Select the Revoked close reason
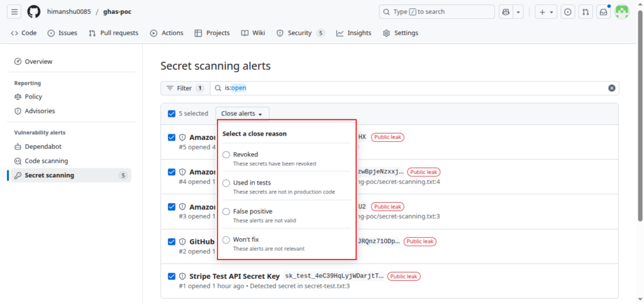 coord(226,155)
